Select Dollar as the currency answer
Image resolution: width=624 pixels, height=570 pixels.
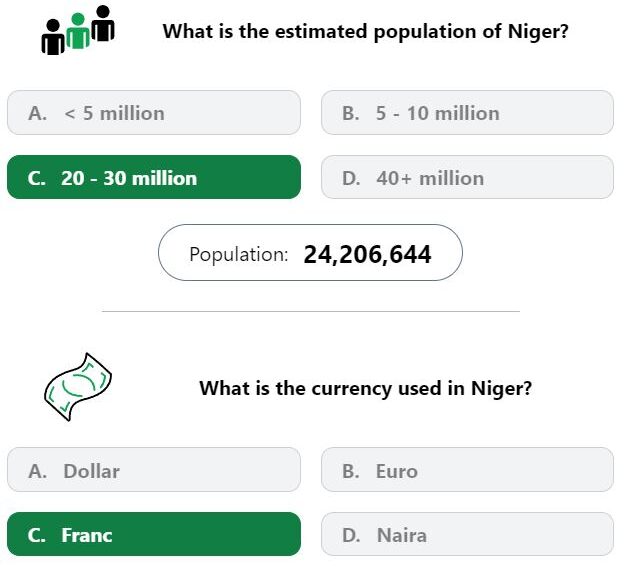(154, 470)
